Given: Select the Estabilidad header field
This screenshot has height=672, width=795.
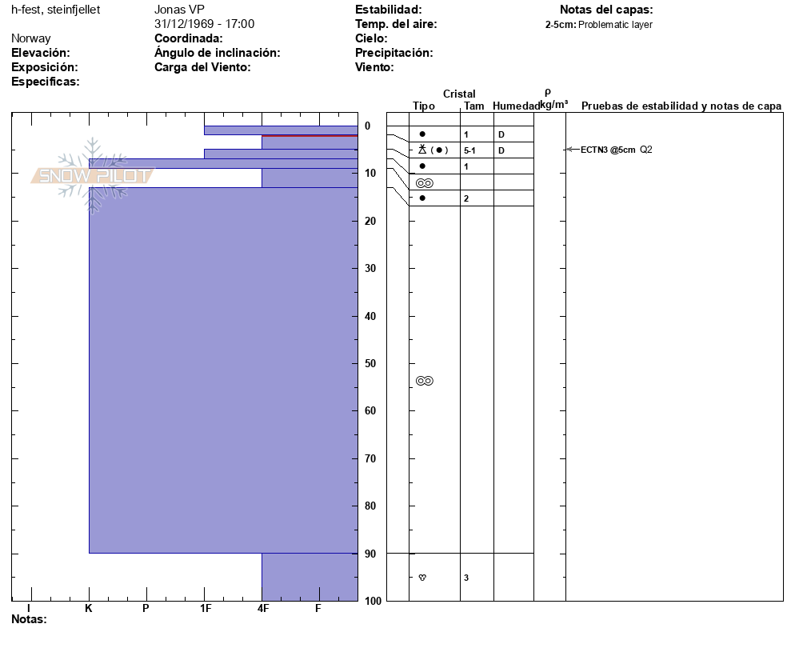Looking at the screenshot, I should 388,10.
